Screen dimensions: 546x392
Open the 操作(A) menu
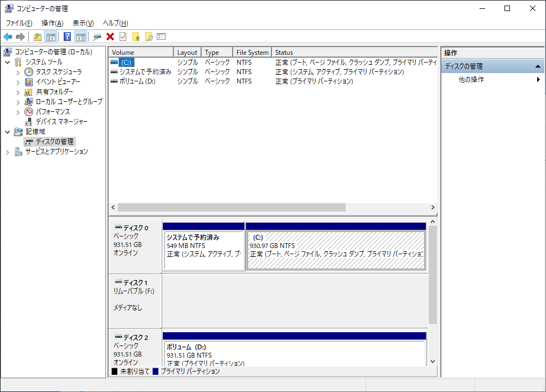coord(53,23)
